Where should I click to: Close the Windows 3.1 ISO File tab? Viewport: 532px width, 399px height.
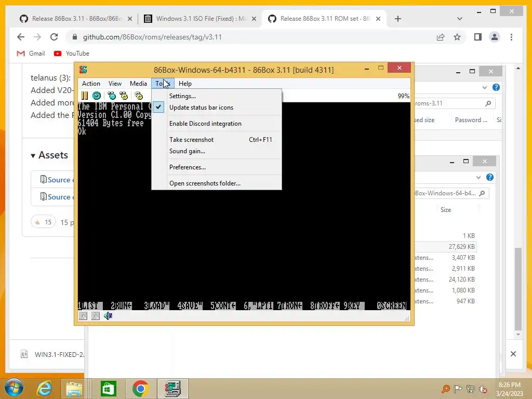coord(254,19)
